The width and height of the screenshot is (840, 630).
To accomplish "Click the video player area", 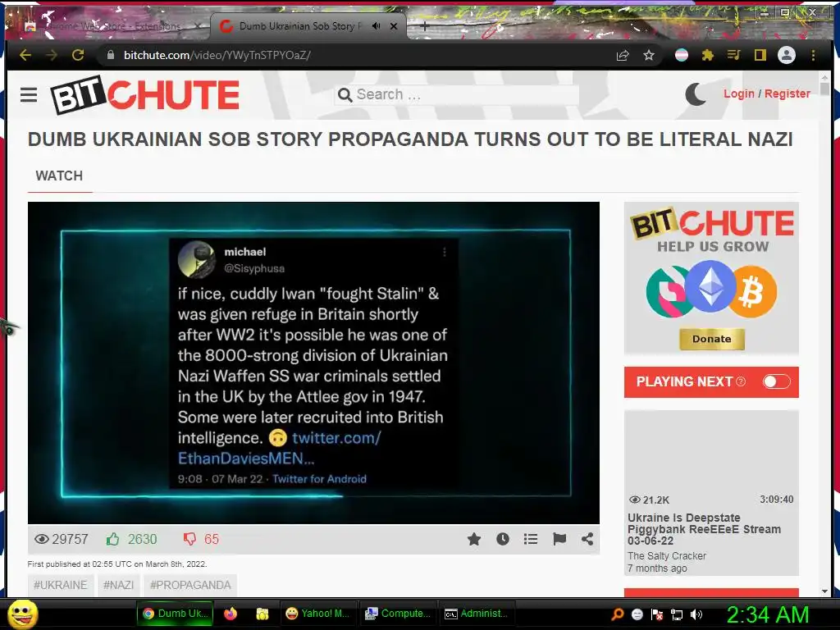I will point(313,363).
